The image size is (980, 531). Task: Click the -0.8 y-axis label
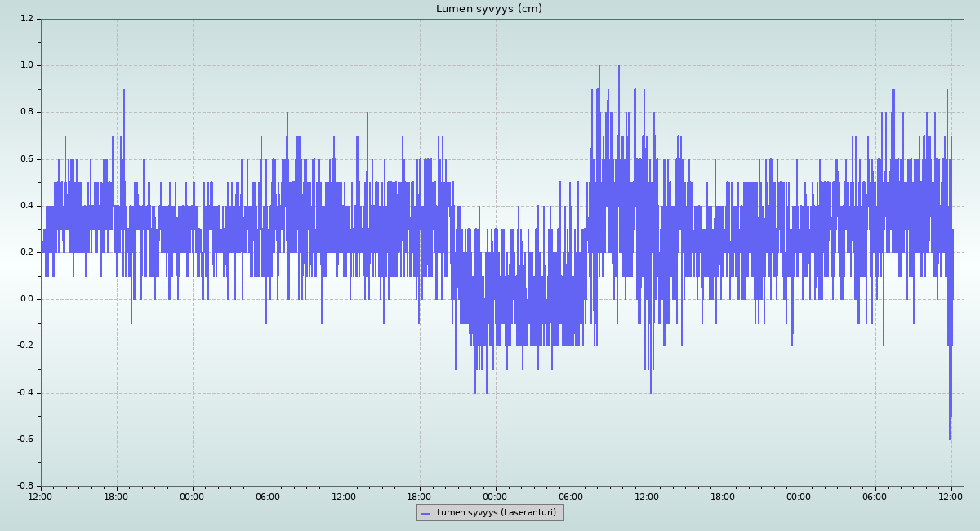(x=25, y=486)
